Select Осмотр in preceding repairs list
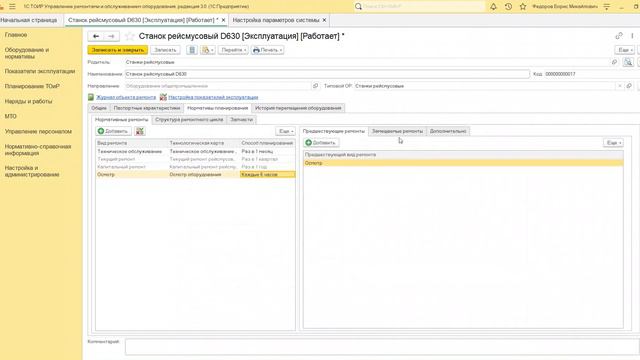 (x=463, y=163)
